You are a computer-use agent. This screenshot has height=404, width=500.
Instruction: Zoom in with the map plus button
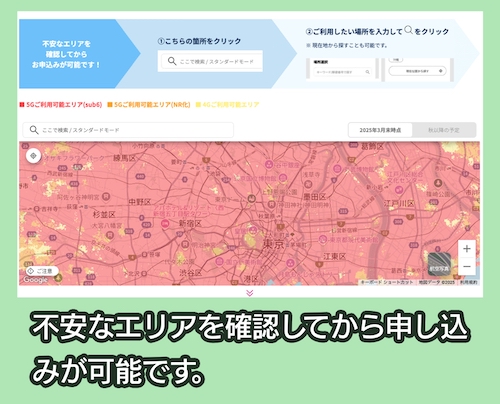click(x=467, y=249)
